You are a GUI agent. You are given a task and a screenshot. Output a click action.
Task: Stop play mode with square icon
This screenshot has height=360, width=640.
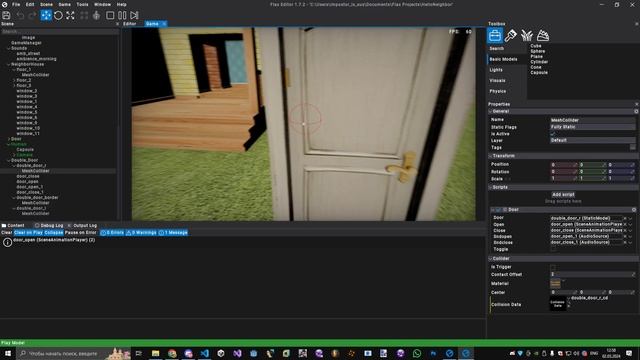coord(110,16)
